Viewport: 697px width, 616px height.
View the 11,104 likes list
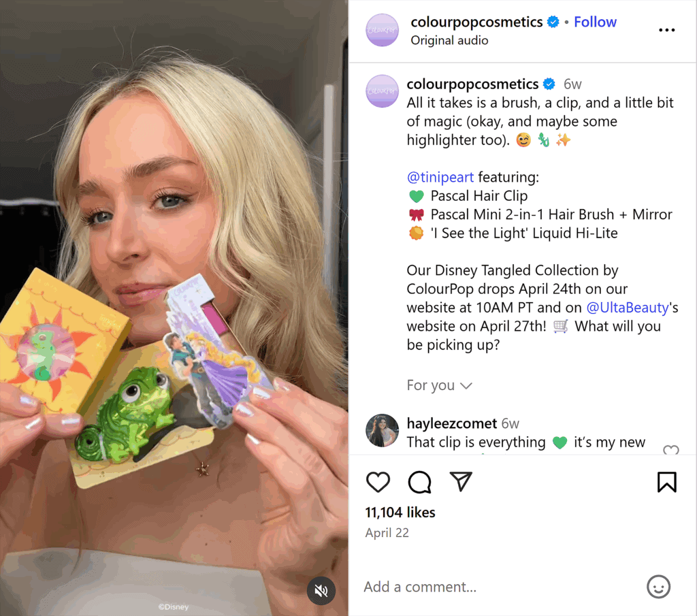point(400,512)
